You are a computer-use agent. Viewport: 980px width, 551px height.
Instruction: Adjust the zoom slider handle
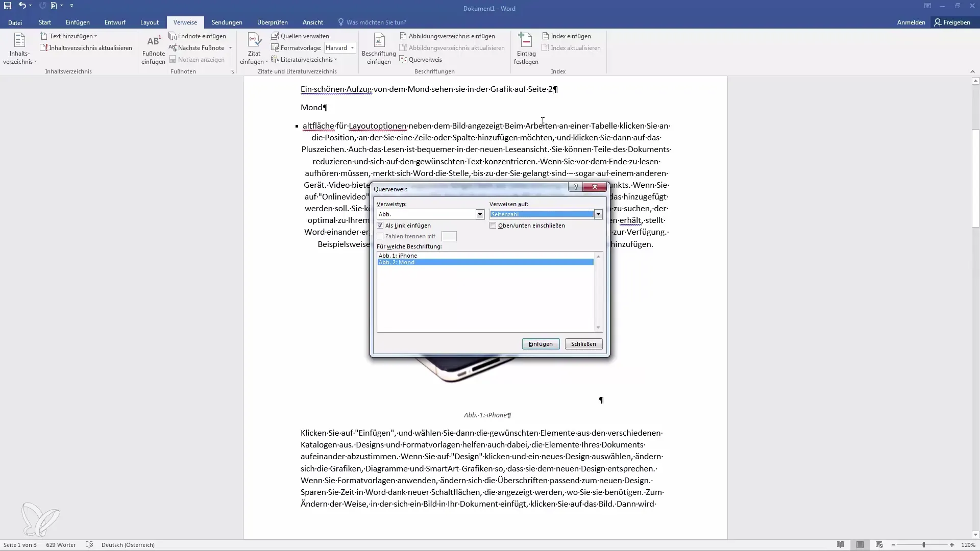(923, 545)
